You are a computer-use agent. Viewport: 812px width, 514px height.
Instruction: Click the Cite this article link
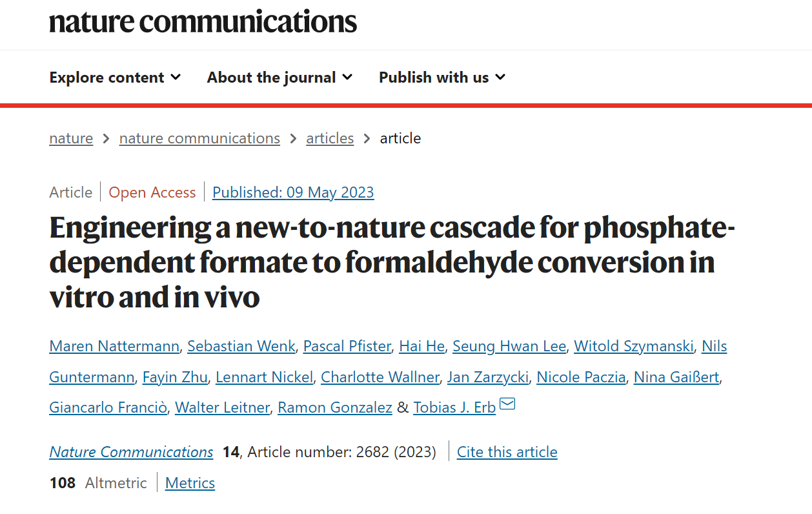pos(507,452)
